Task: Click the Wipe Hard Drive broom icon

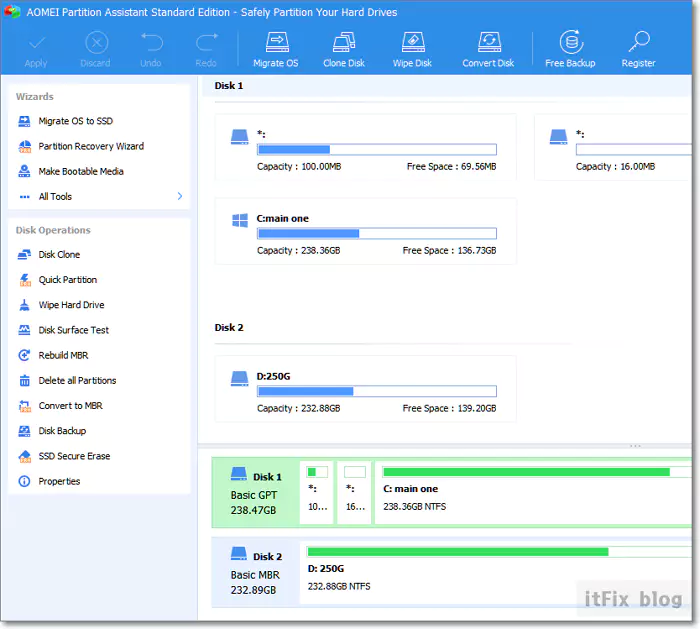Action: point(25,305)
